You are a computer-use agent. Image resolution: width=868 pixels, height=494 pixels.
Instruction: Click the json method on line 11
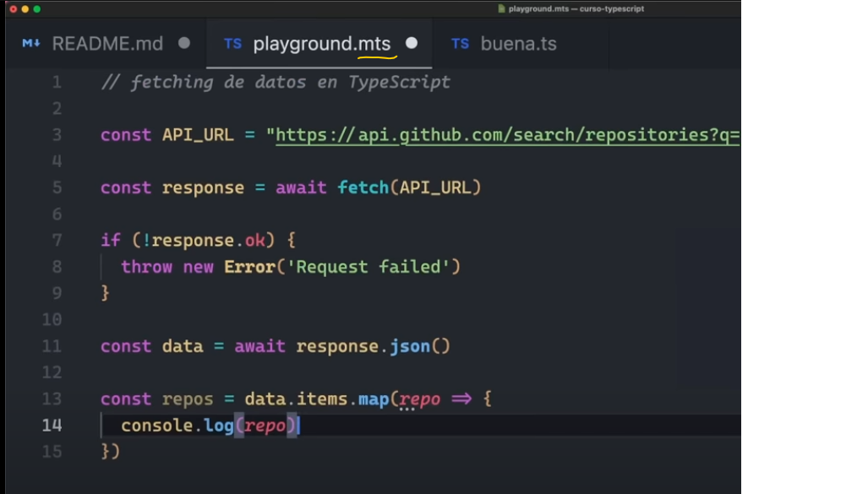pos(409,346)
